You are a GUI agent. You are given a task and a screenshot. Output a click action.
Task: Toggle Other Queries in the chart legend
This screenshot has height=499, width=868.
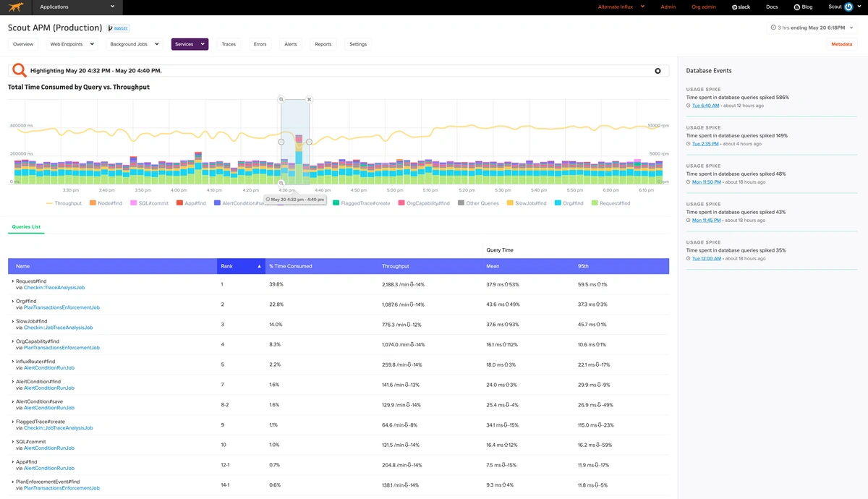pos(478,203)
